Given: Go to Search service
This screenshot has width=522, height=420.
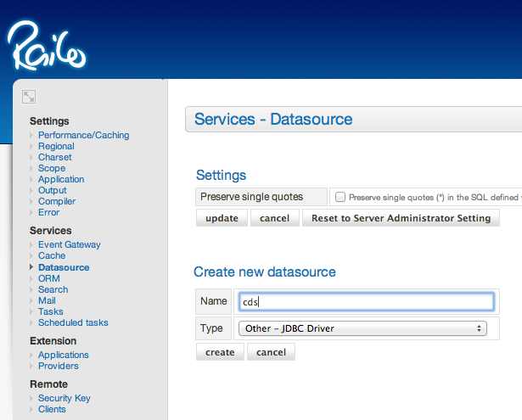Looking at the screenshot, I should [53, 289].
